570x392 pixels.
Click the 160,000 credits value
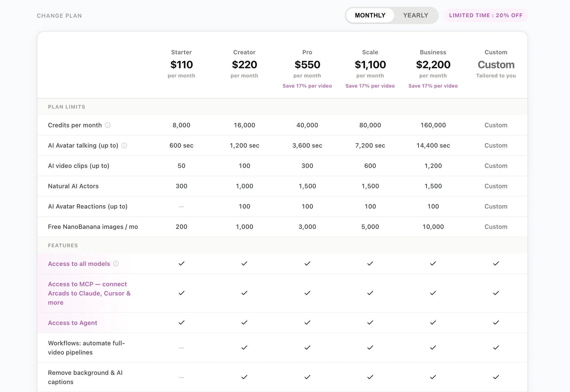[x=433, y=125]
